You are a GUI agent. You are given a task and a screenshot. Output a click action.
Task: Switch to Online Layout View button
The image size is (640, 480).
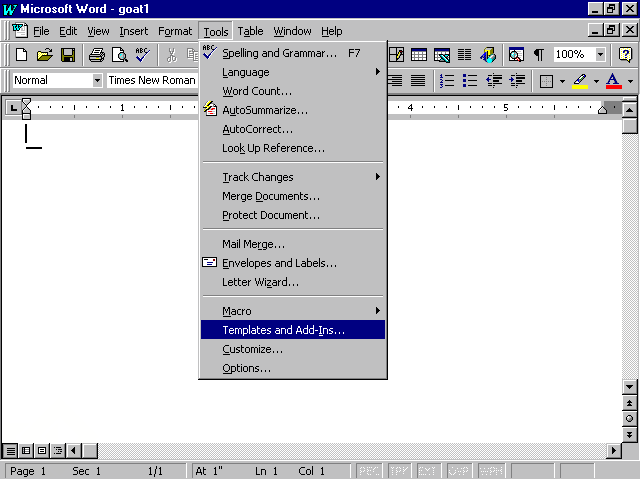tap(26, 451)
